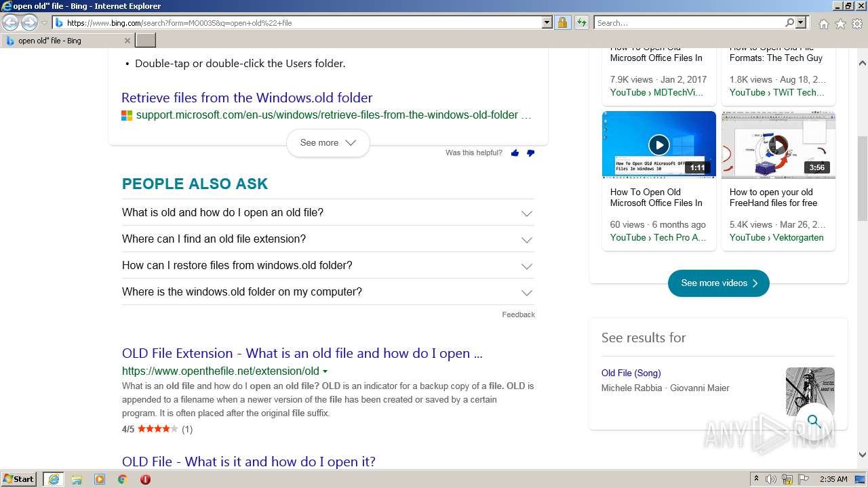Click the thumbs up helpful icon

point(515,153)
